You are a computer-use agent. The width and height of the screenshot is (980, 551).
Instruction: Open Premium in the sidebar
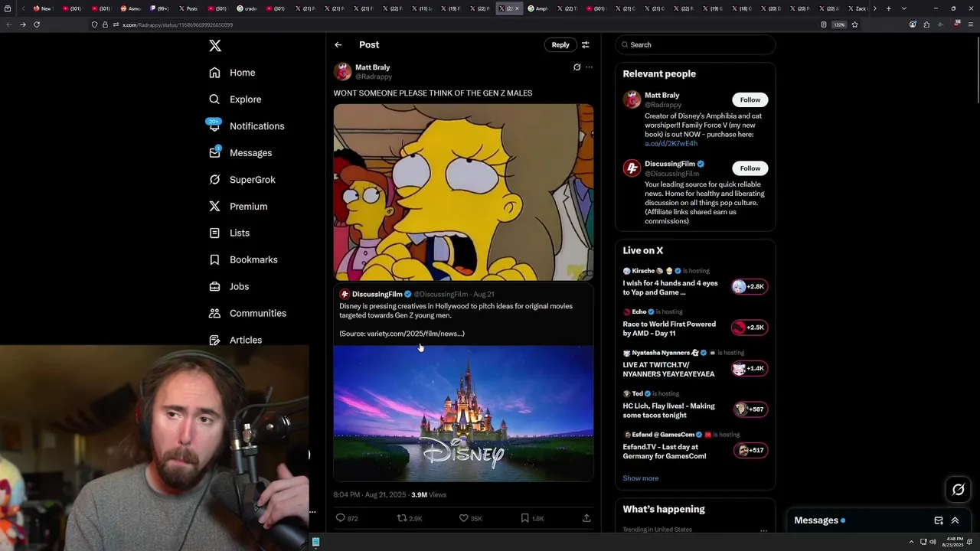(238, 207)
